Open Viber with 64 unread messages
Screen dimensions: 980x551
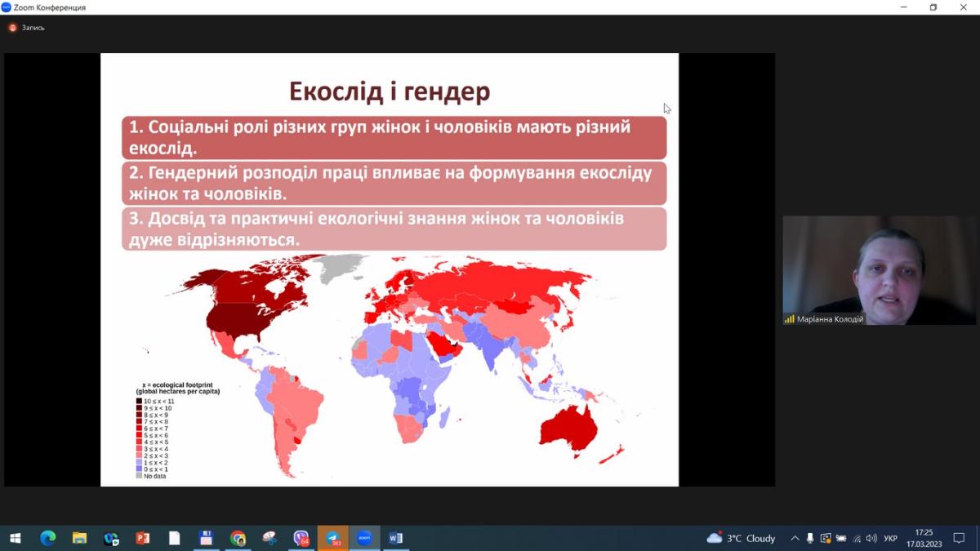point(301,538)
